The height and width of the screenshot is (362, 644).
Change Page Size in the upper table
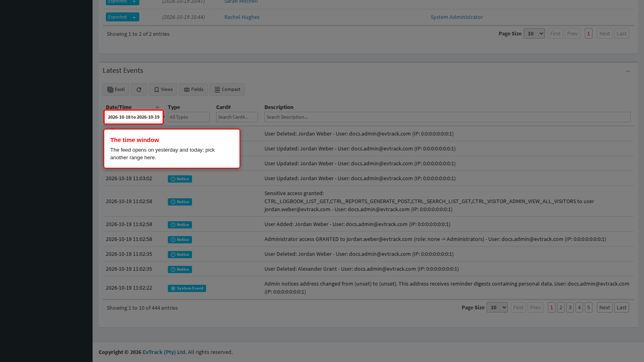[x=534, y=34]
